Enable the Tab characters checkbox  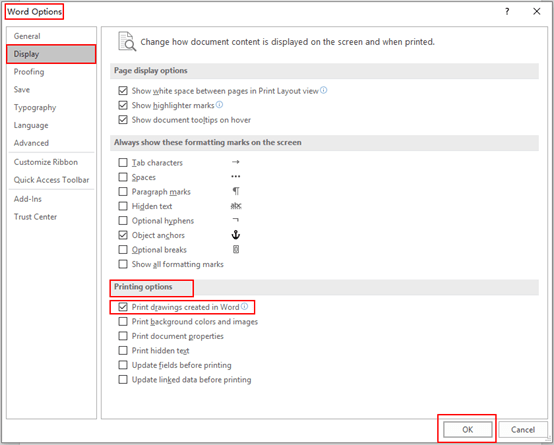point(123,163)
